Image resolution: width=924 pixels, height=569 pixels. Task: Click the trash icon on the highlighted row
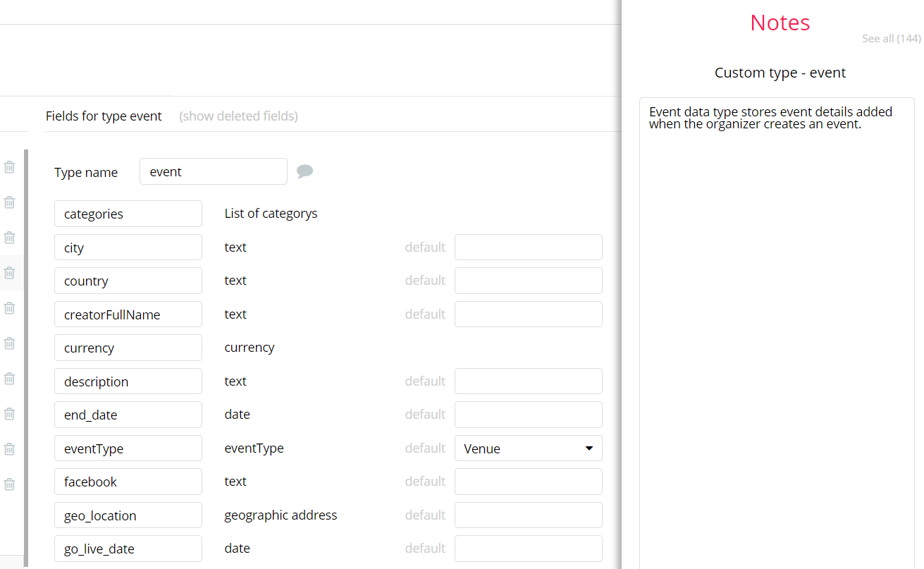pos(9,273)
